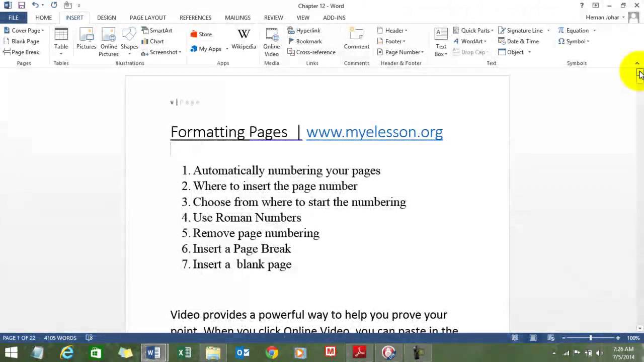Click the 100% zoom level

633,338
